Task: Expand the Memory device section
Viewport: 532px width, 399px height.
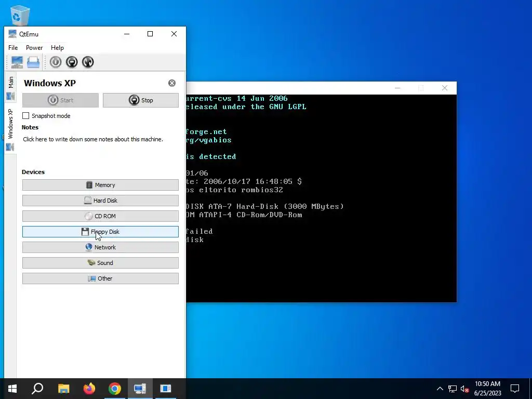Action: tap(100, 185)
